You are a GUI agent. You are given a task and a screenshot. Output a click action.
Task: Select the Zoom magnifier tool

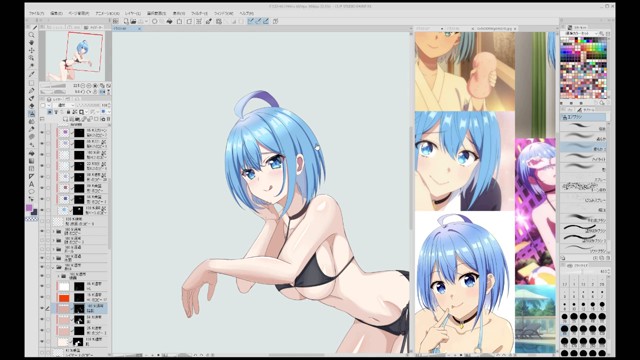coord(31,35)
